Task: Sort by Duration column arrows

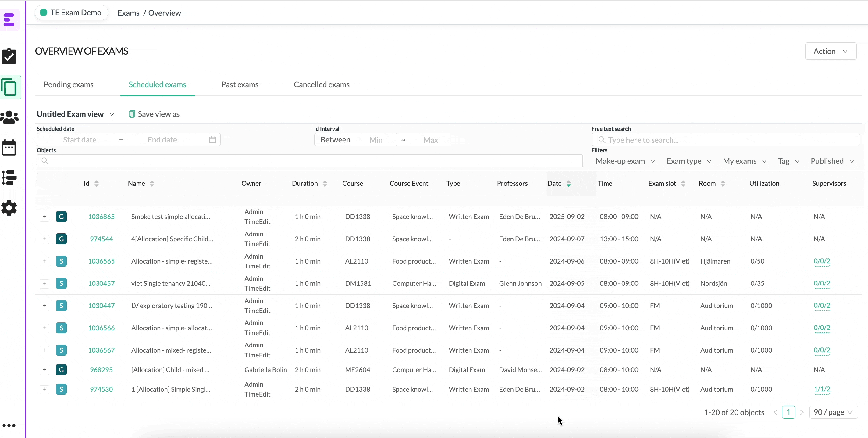Action: [325, 183]
